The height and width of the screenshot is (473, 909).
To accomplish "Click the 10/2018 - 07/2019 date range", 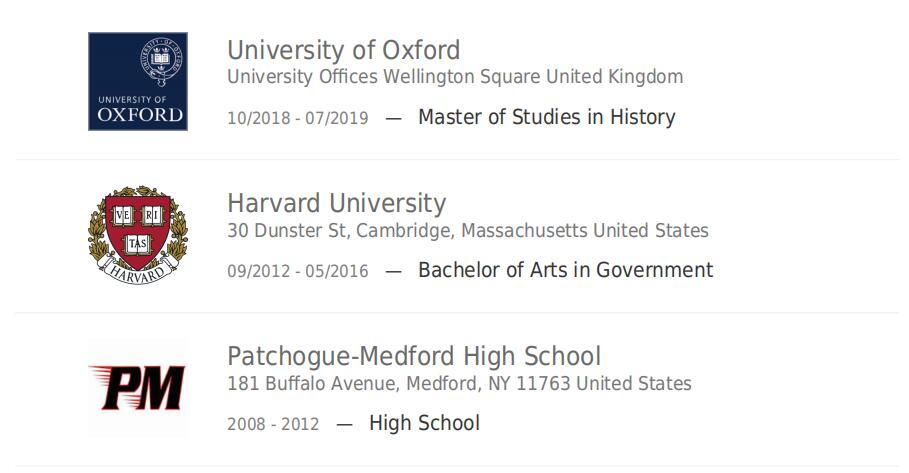I will tap(298, 118).
